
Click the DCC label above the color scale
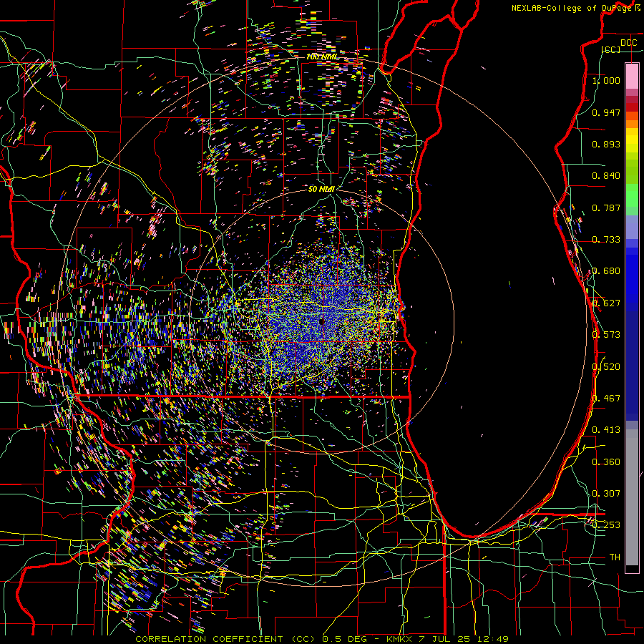628,43
